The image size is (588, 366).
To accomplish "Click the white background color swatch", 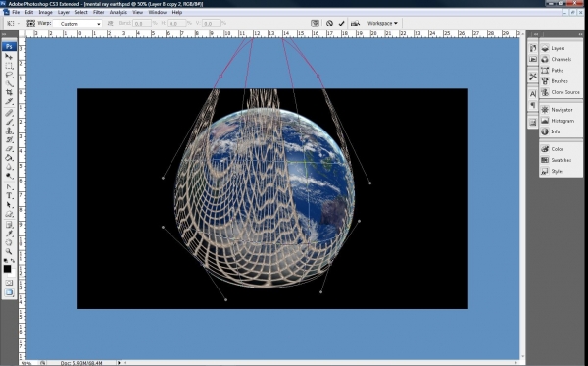I will point(12,274).
